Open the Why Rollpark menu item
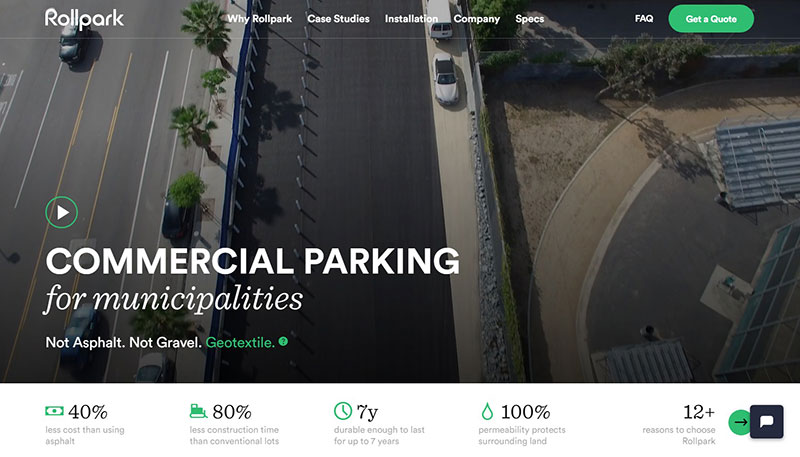This screenshot has width=800, height=457. click(x=259, y=19)
